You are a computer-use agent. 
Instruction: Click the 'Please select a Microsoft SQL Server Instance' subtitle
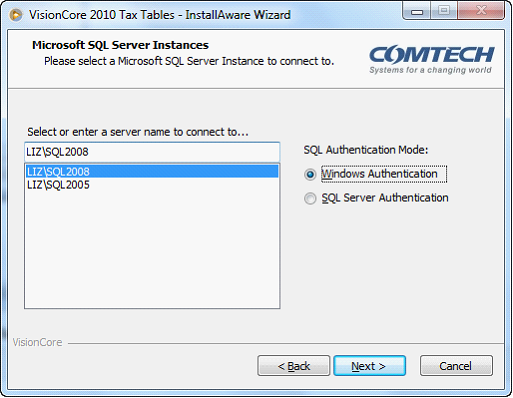coord(189,61)
